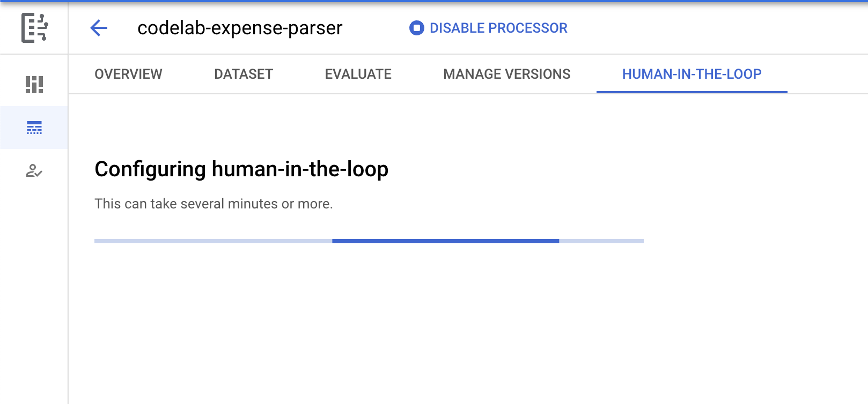
Task: Click the stop icon beside Disable Processor
Action: click(x=416, y=28)
